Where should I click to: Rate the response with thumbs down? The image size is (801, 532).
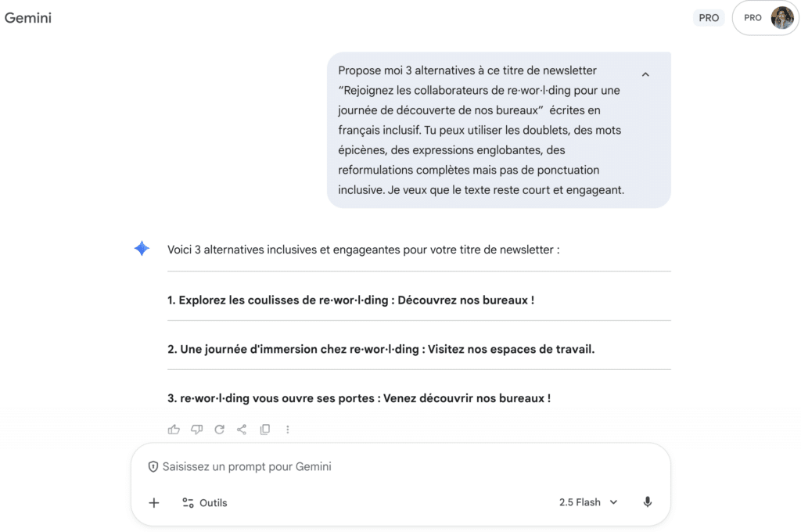tap(196, 429)
